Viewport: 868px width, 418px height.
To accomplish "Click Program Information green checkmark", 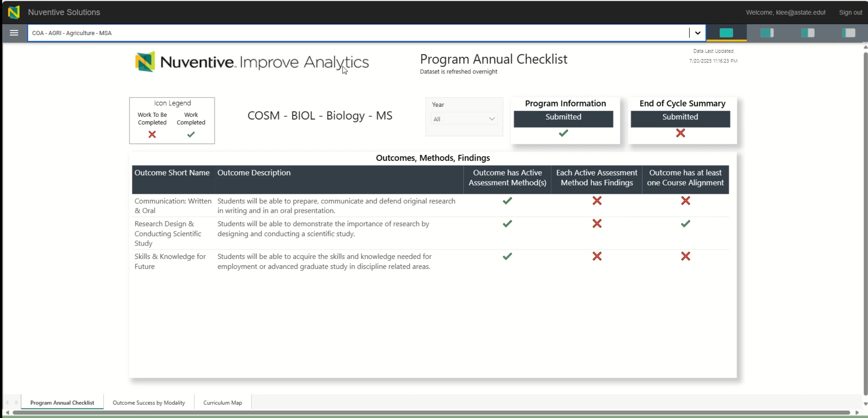I will click(x=563, y=133).
